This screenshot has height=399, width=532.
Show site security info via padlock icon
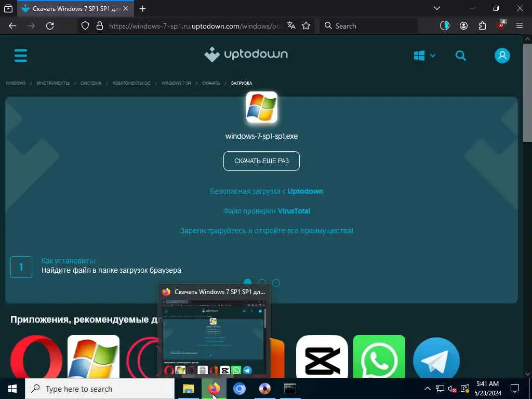click(x=100, y=26)
